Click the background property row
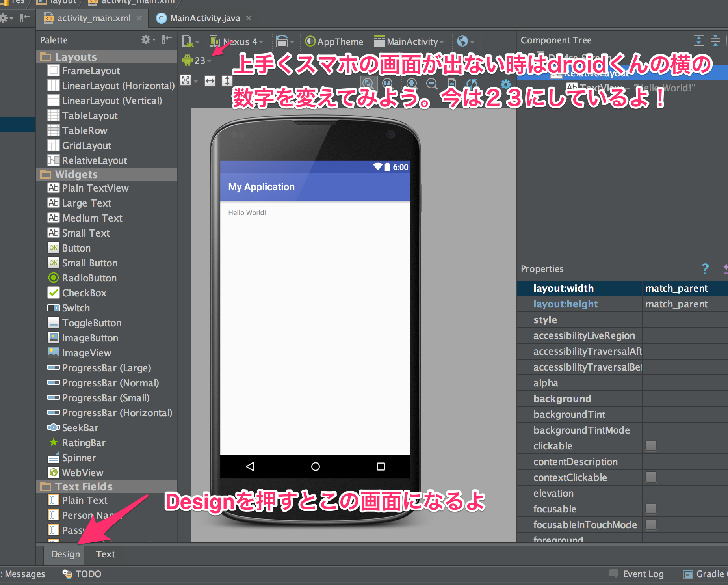Image resolution: width=728 pixels, height=585 pixels. click(x=622, y=399)
